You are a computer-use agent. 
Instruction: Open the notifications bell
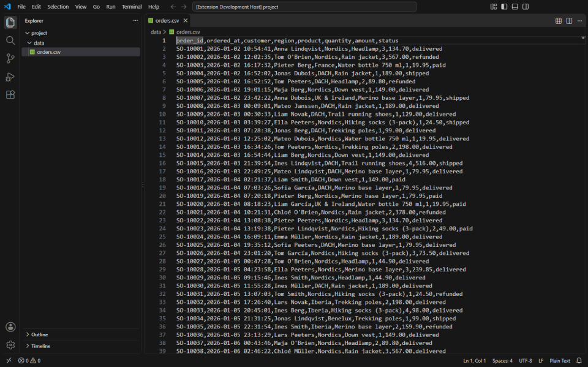point(579,361)
